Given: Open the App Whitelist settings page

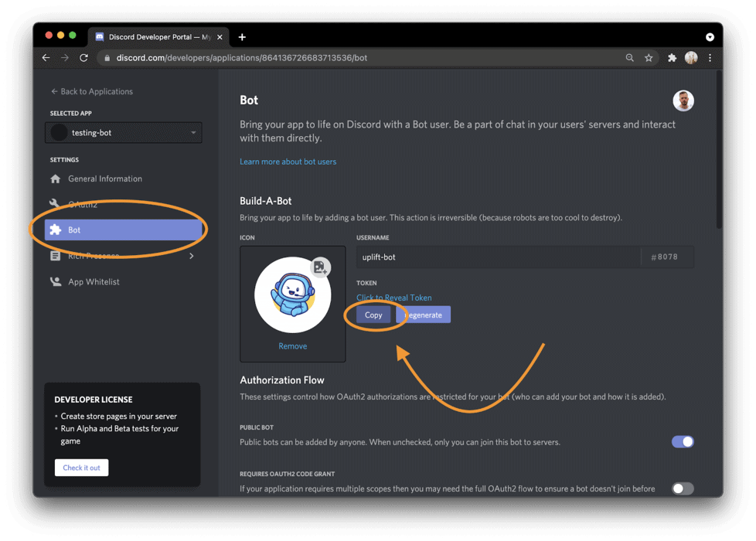Looking at the screenshot, I should (94, 281).
